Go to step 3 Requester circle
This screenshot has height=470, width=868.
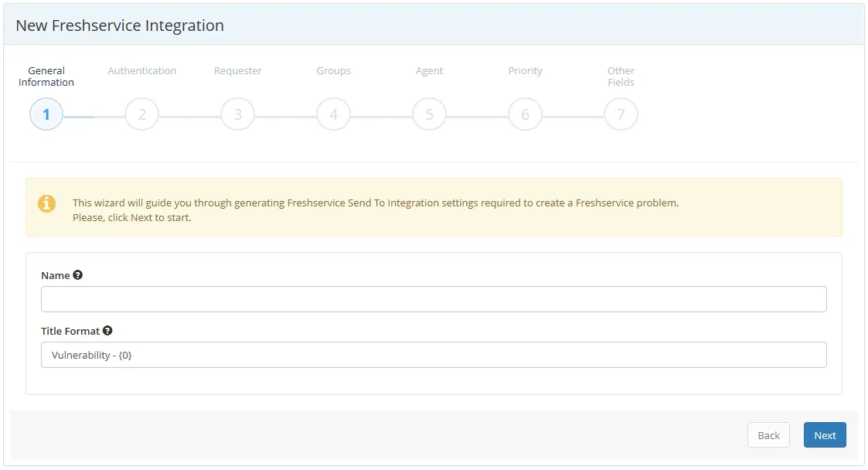coord(237,114)
